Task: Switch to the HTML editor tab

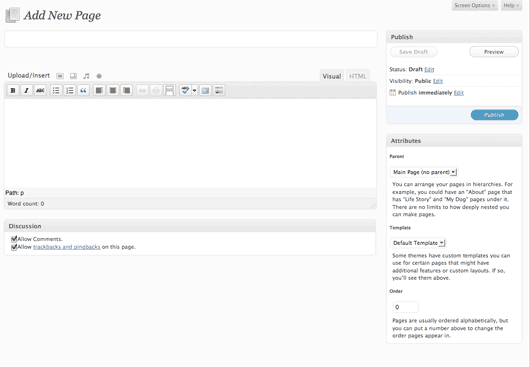Action: (x=358, y=76)
